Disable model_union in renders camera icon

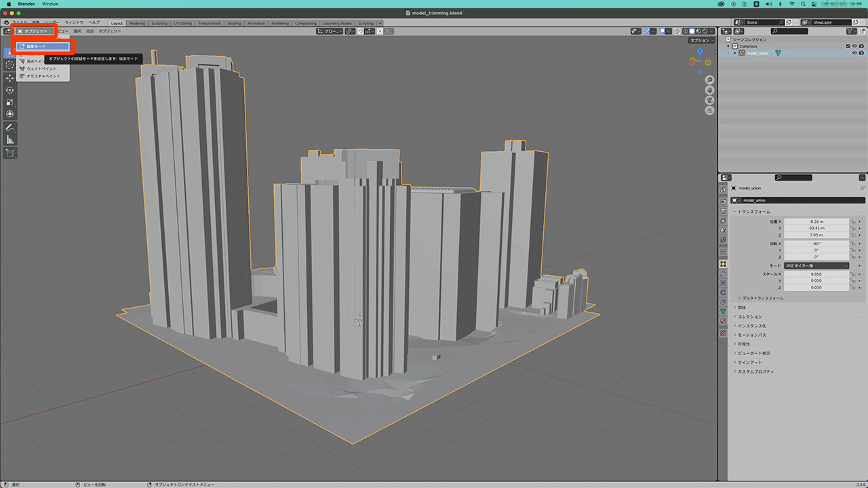[861, 53]
